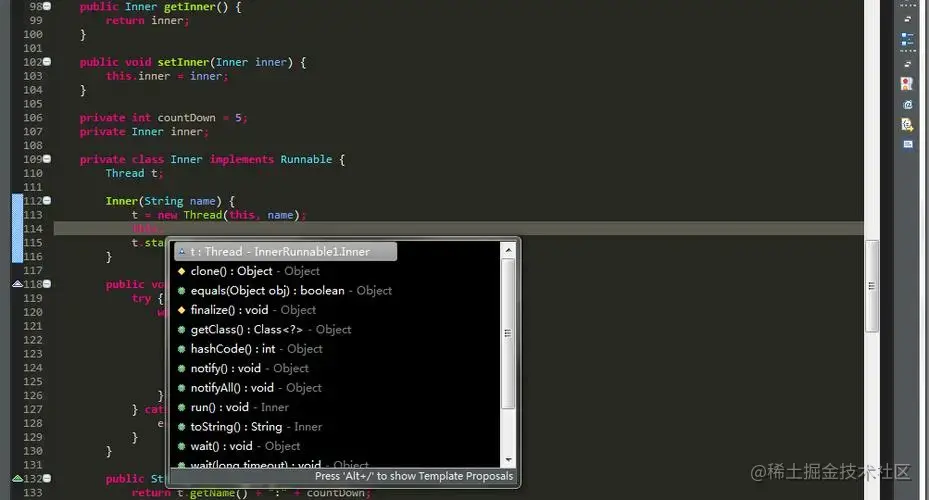
Task: Click the proposal list scrollbar thumb
Action: click(508, 334)
